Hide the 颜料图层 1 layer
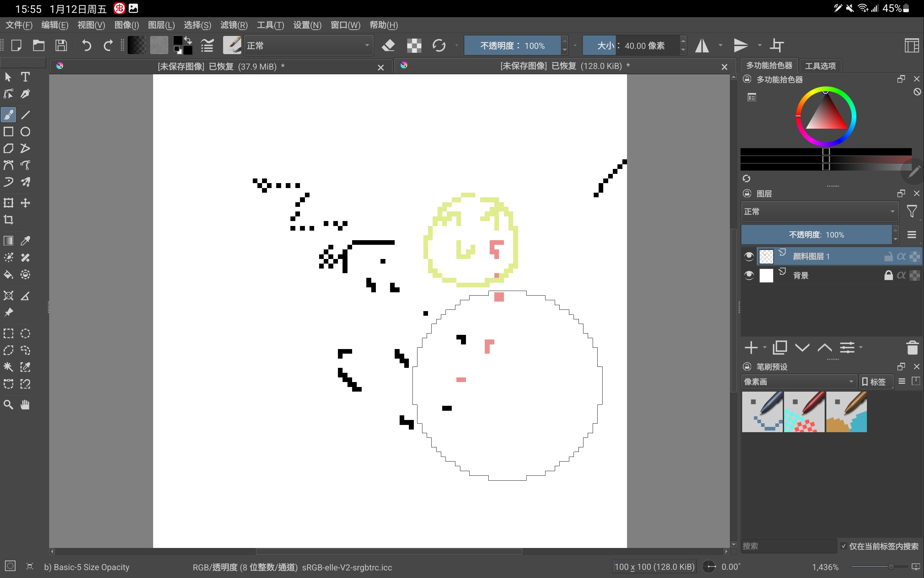 point(749,256)
